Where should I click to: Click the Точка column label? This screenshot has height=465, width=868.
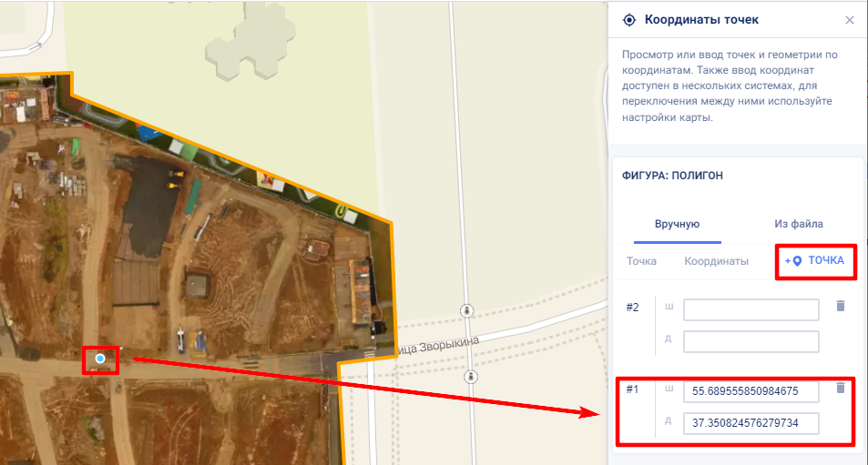pos(641,261)
